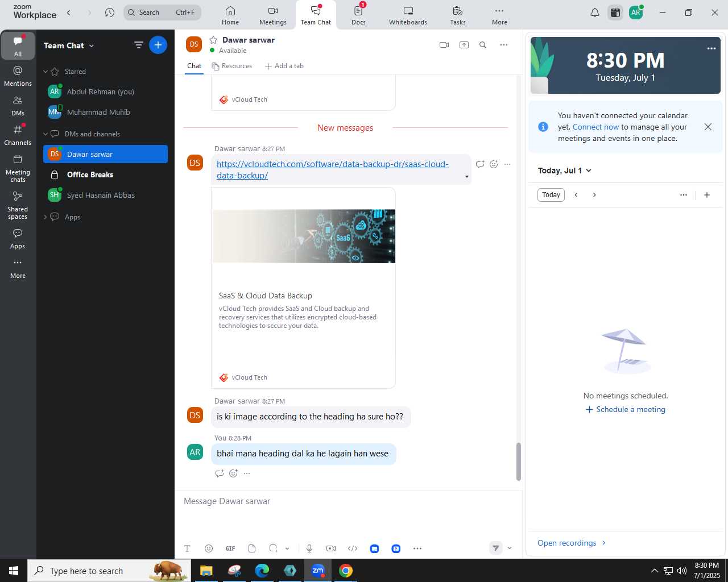
Task: Collapse the DMs and channels section
Action: coord(45,134)
